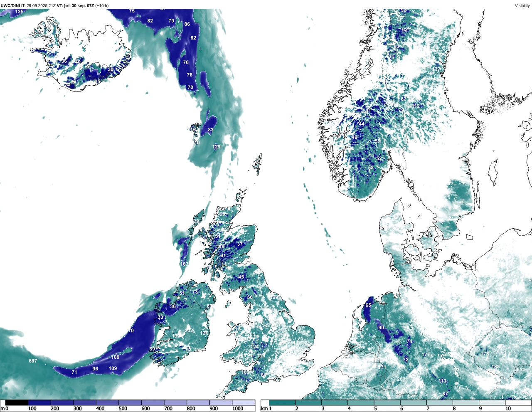This screenshot has width=532, height=412.
Task: Select the "45" value in southern Scotland
Action: (241, 277)
